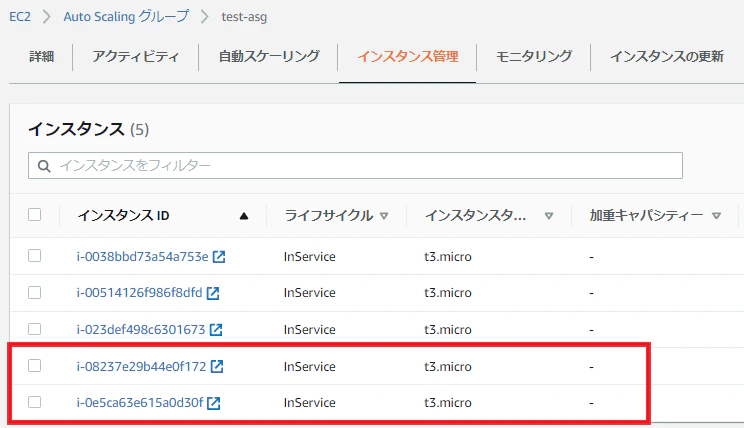
Task: Click t3.micro type of i-08237e29b44e0f172 row
Action: pos(448,366)
